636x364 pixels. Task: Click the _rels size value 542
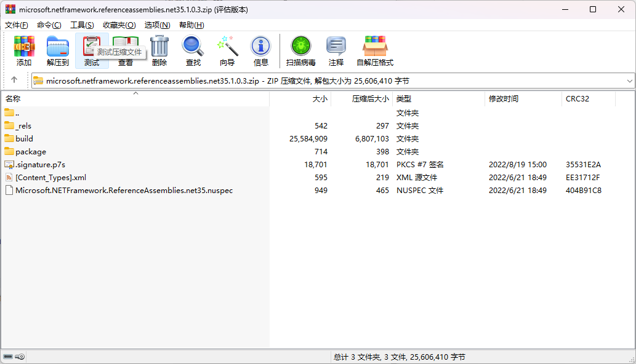click(321, 126)
